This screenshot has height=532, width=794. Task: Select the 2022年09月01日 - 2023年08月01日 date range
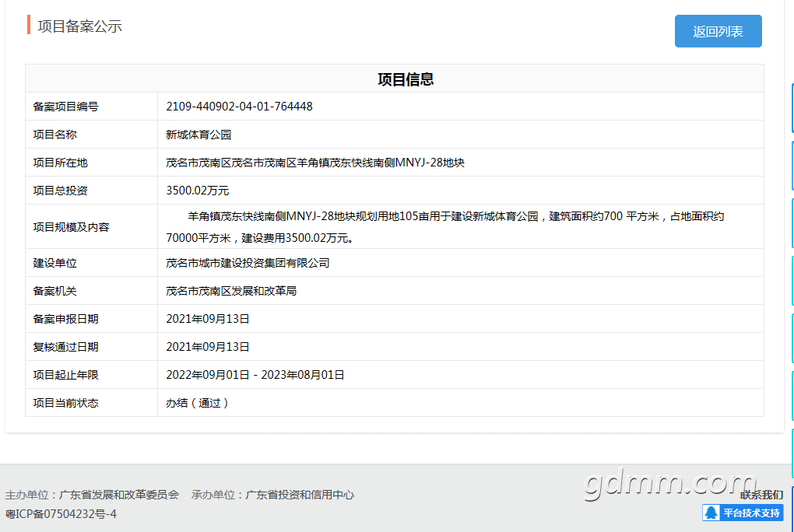pyautogui.click(x=255, y=375)
